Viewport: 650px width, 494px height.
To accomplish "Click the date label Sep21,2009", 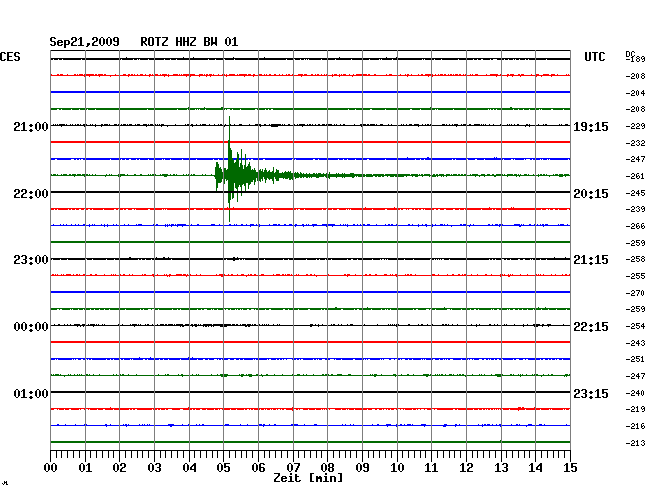I will (x=85, y=42).
